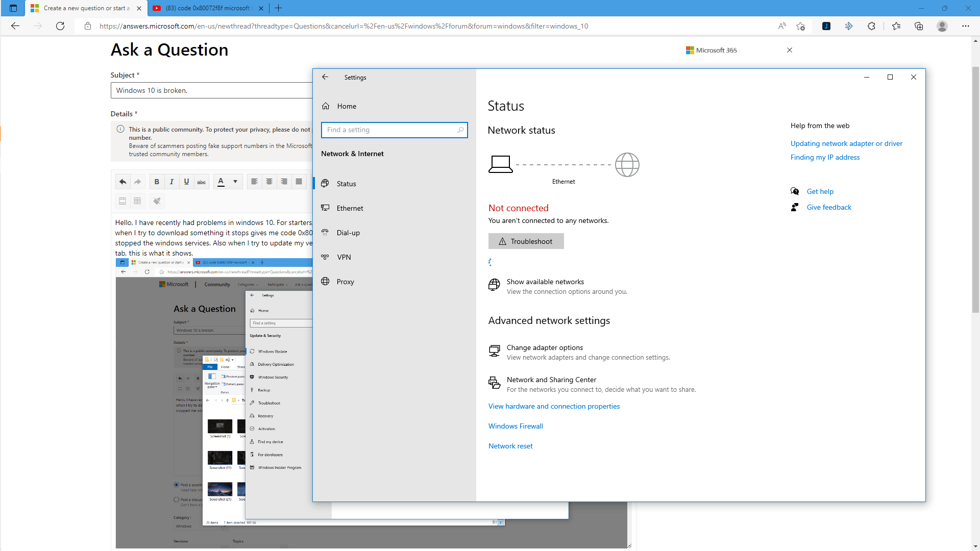Open the Ethernet settings page
Screen dimensions: 980x551
tap(395, 208)
